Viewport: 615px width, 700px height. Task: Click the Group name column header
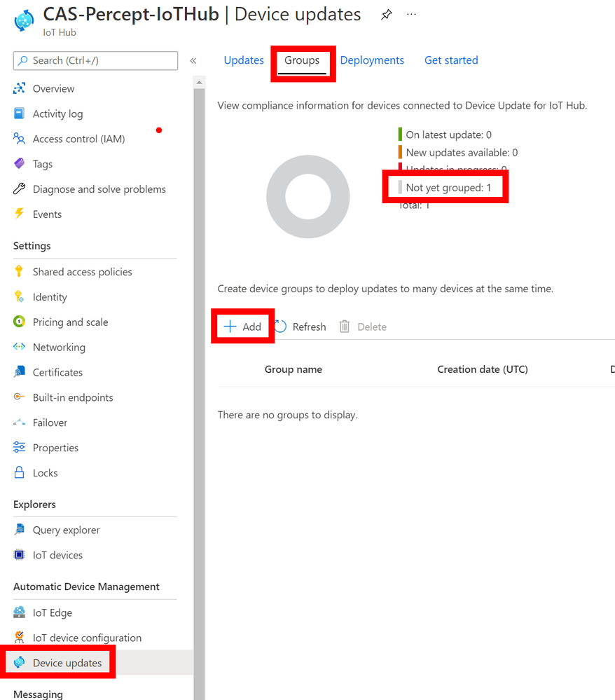pyautogui.click(x=293, y=369)
